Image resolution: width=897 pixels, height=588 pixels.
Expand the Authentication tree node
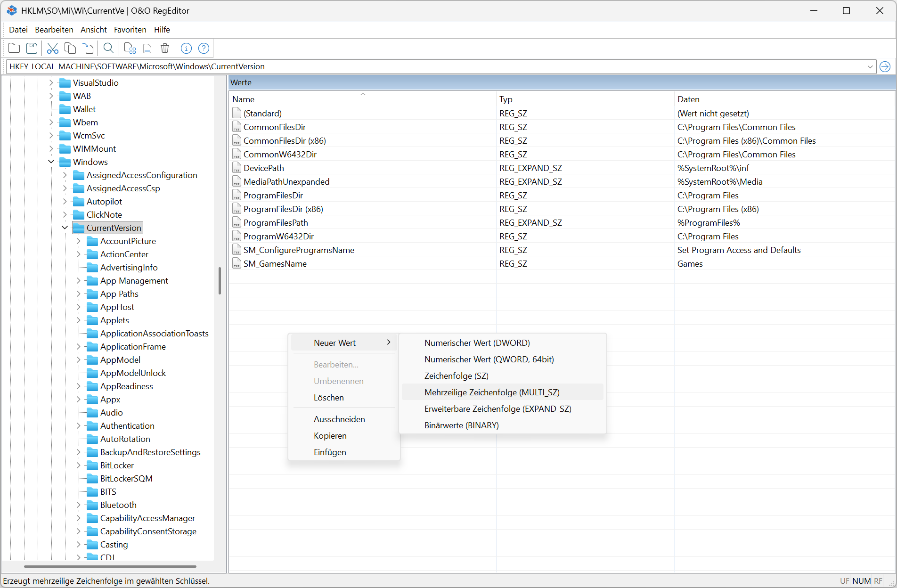[78, 426]
